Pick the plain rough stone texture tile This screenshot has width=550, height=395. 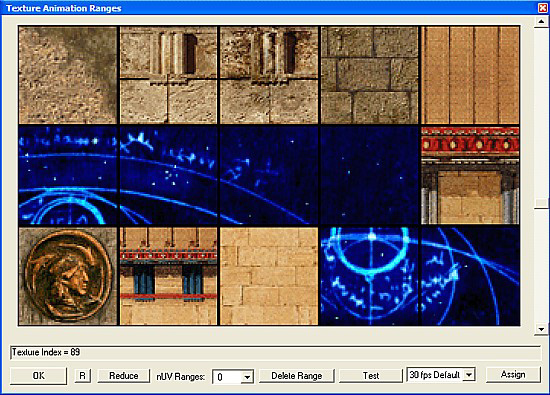(68, 75)
